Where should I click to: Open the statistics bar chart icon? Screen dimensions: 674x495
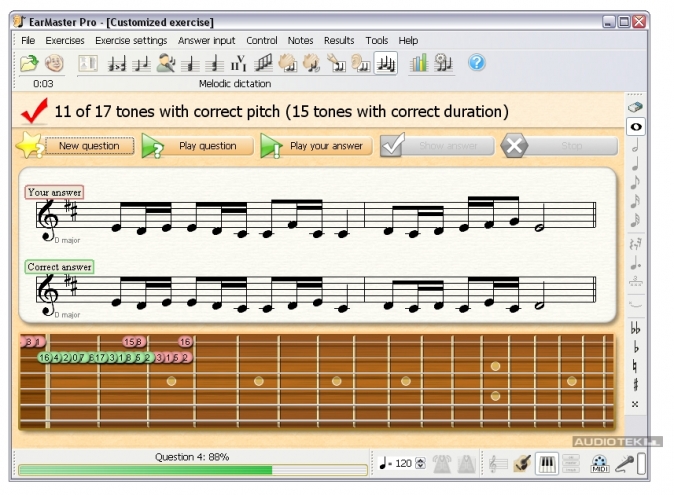click(419, 64)
